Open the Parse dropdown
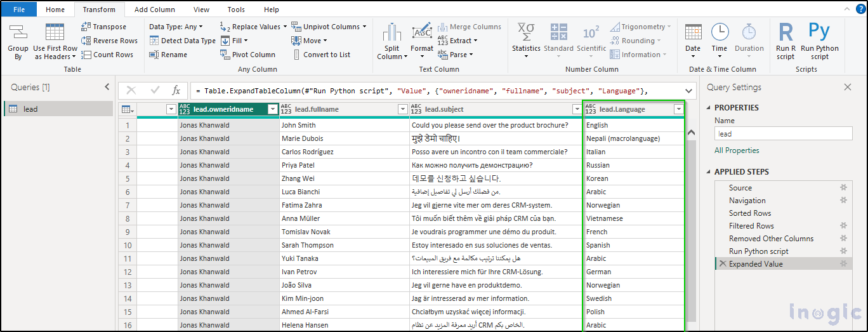 (x=456, y=55)
